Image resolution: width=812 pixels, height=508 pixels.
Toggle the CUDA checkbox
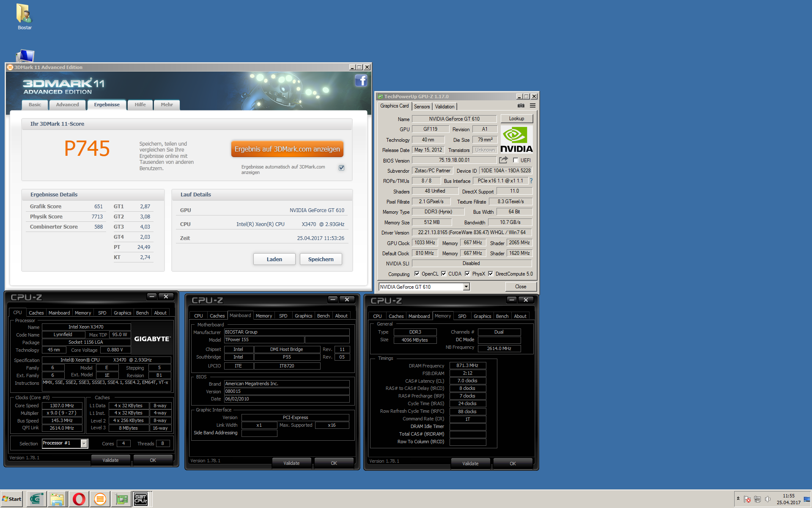tap(444, 274)
